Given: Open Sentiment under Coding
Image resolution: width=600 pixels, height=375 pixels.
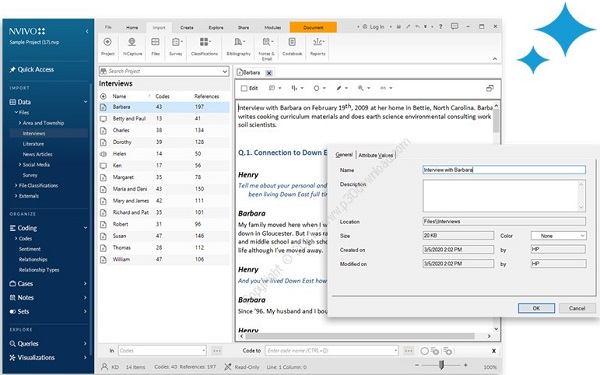Looking at the screenshot, I should pos(29,249).
